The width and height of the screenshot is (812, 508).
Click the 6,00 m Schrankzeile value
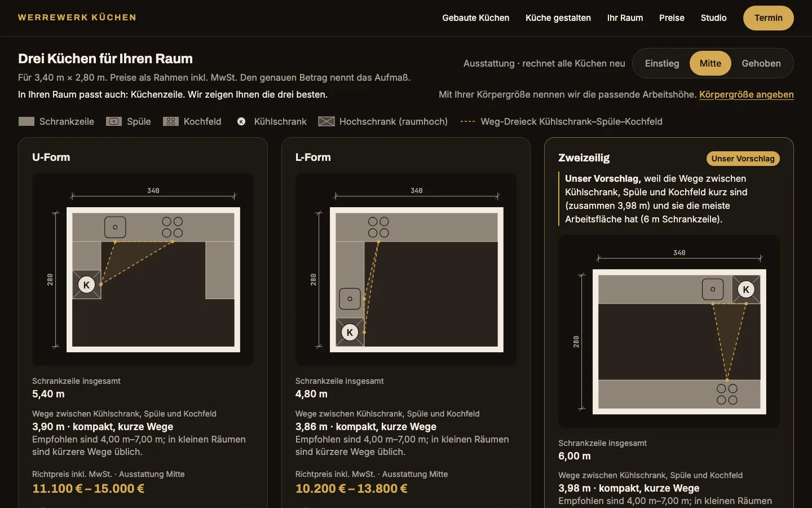click(575, 456)
